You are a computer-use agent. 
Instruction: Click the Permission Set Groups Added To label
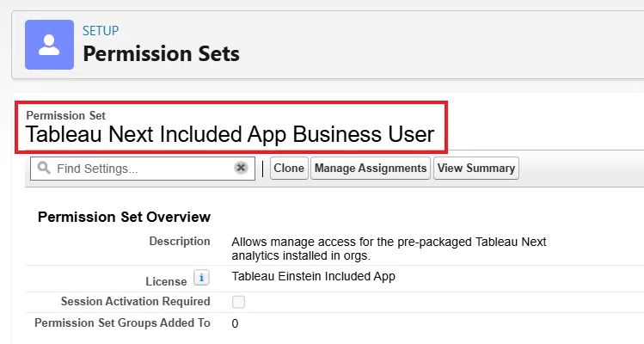(122, 323)
